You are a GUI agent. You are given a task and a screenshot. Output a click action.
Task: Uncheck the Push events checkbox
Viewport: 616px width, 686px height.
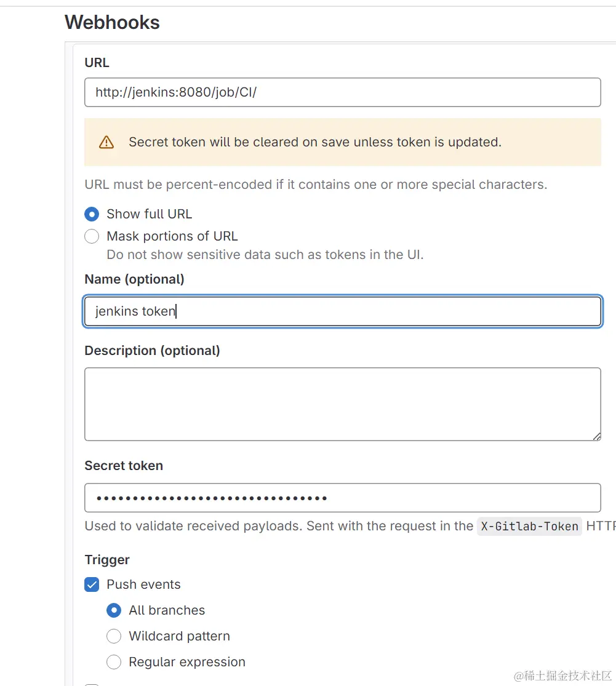pos(92,584)
